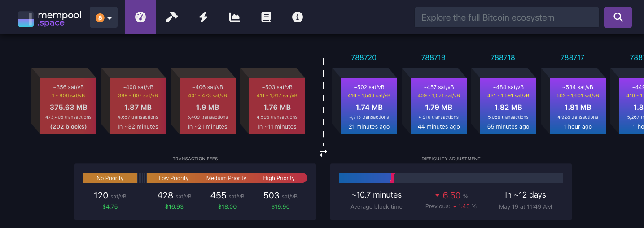Open pending block arriving in ~11 minutes
Screen dimensions: 644x228
coord(277,107)
